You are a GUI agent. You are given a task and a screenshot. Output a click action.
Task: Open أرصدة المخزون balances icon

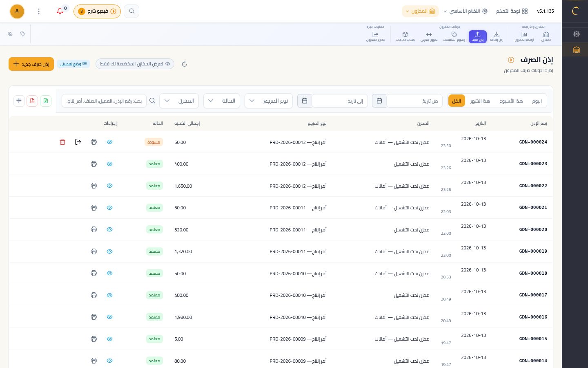[x=524, y=36]
